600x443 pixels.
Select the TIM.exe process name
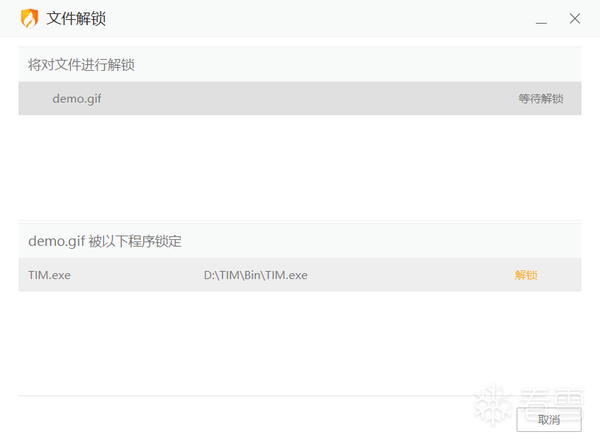pos(49,275)
